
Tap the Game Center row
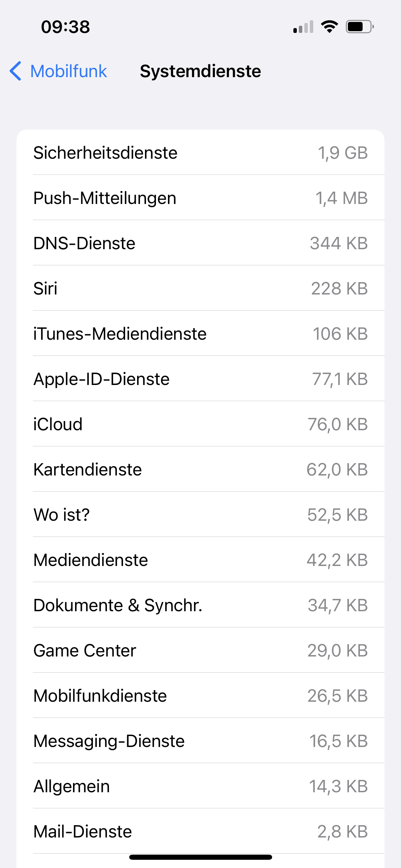[200, 650]
